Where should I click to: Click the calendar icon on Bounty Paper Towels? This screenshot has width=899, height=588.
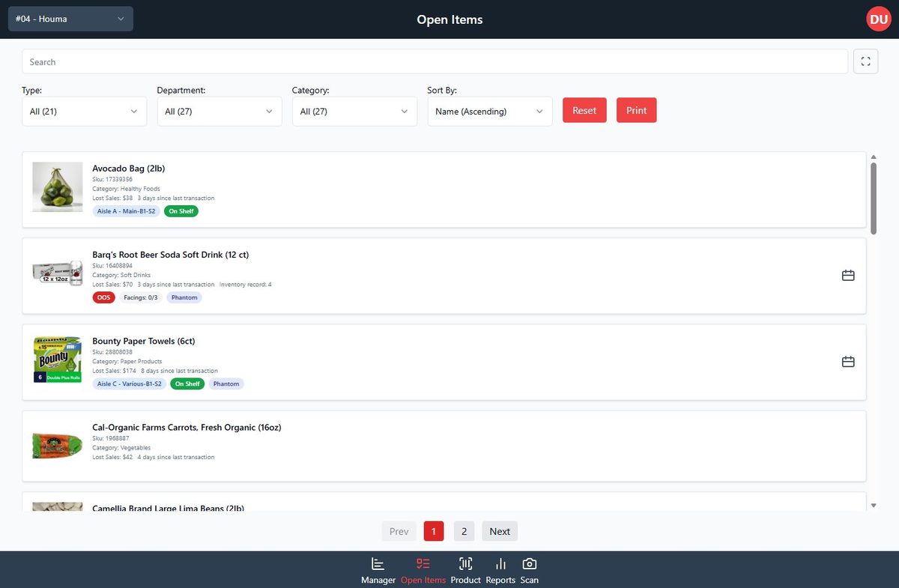847,361
